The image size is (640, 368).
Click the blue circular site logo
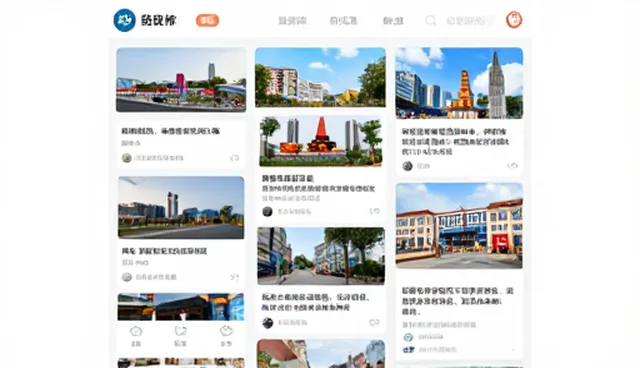pyautogui.click(x=124, y=20)
